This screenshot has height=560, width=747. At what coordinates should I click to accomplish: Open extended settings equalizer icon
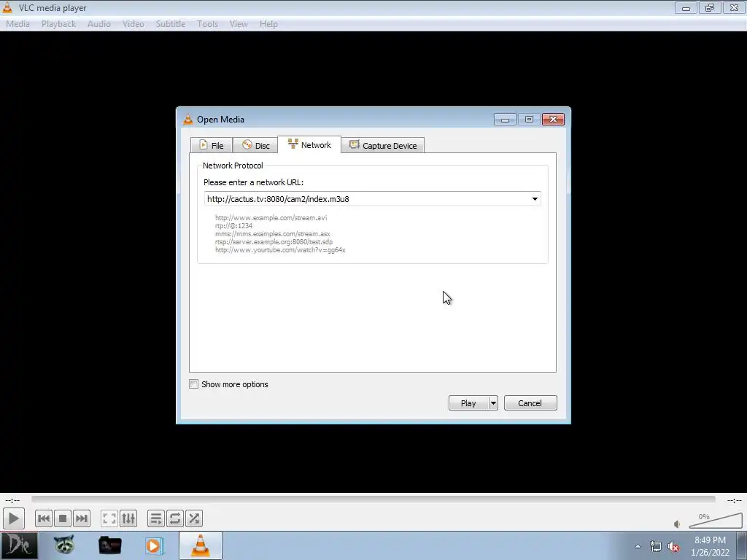click(128, 518)
